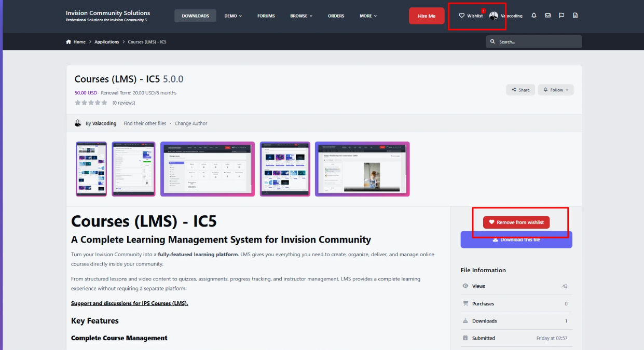The height and width of the screenshot is (350, 644).
Task: Click the Submitted row in File Information
Action: [516, 338]
